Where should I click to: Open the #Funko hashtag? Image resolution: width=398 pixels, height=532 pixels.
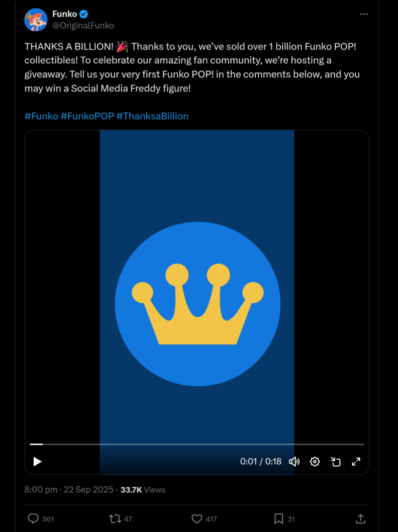pos(41,116)
